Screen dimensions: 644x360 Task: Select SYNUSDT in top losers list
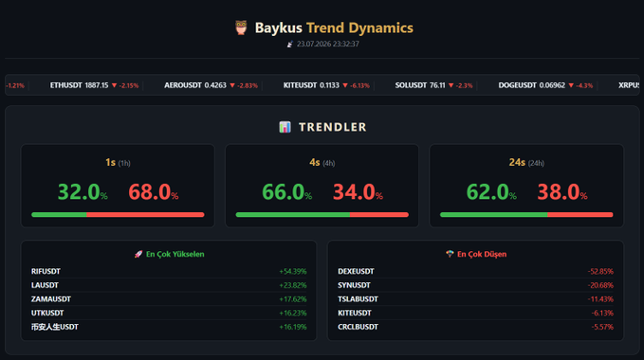tap(354, 285)
